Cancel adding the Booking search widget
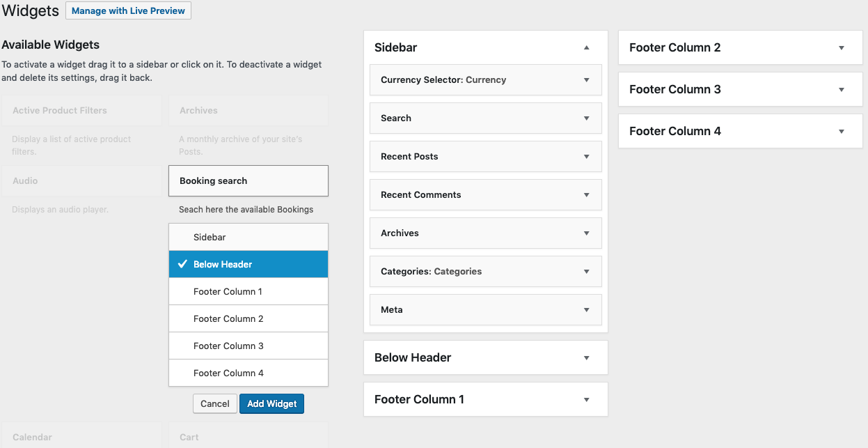The image size is (868, 448). [214, 403]
